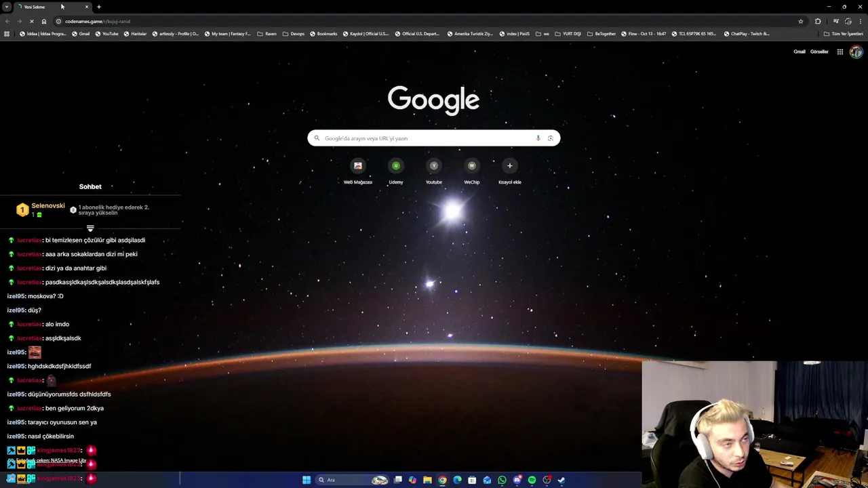Screen dimensions: 868x488
Task: Open Steam from the taskbar
Action: click(561, 480)
